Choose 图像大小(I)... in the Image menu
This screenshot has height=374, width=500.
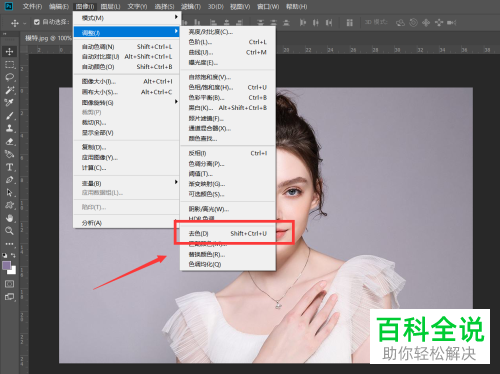click(127, 81)
